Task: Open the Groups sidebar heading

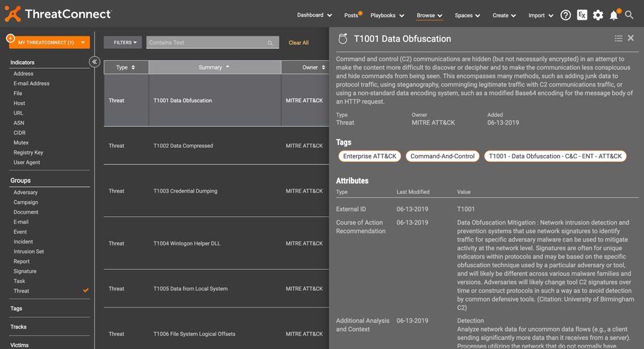Action: point(20,181)
